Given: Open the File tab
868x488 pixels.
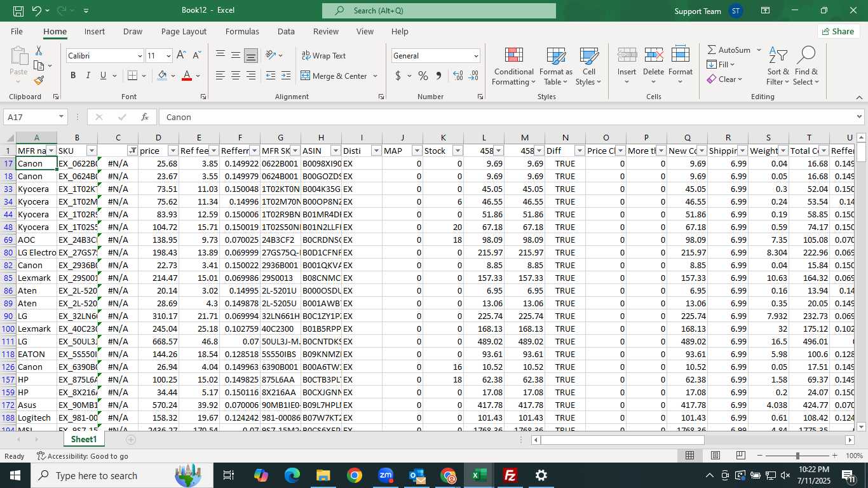Looking at the screenshot, I should click(x=17, y=31).
